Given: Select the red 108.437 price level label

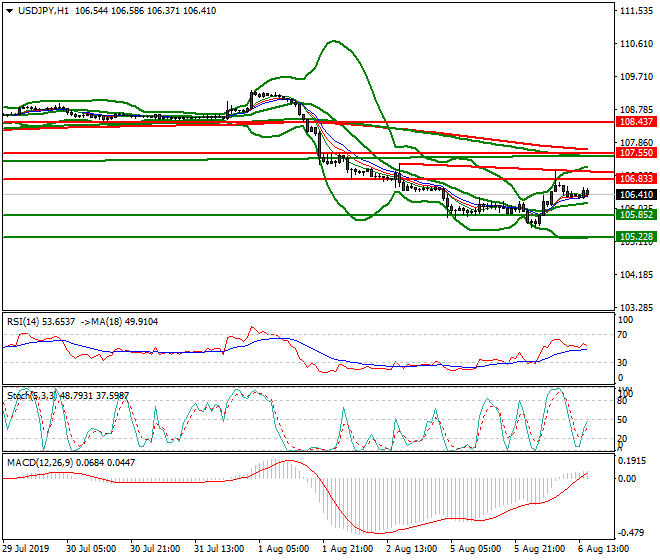Looking at the screenshot, I should (x=636, y=121).
